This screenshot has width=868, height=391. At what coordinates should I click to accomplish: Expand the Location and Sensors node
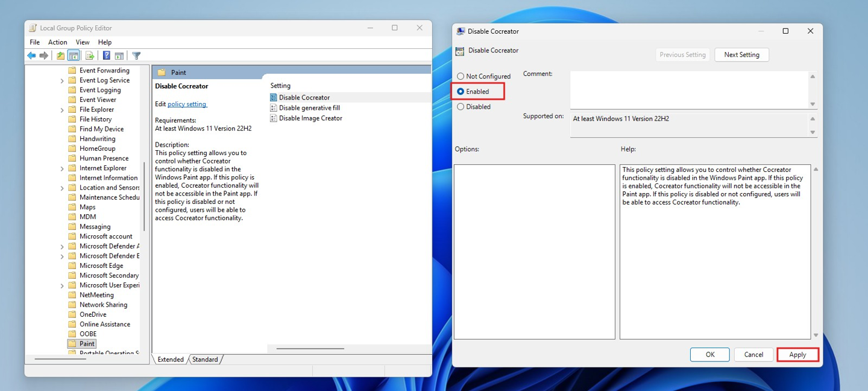click(x=62, y=188)
